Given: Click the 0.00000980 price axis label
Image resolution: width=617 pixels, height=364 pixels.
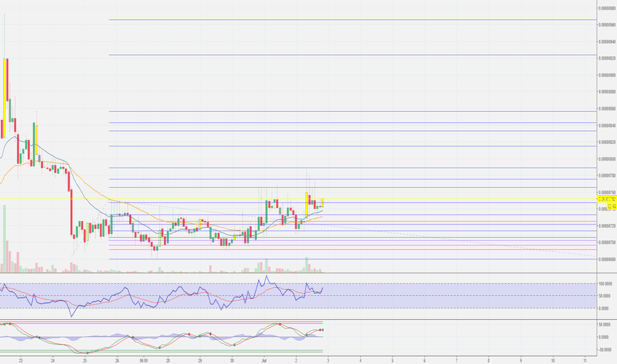Looking at the screenshot, I should pyautogui.click(x=607, y=8).
